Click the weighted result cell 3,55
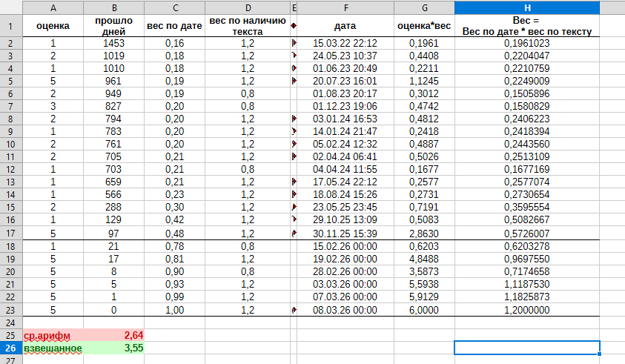 (x=114, y=347)
